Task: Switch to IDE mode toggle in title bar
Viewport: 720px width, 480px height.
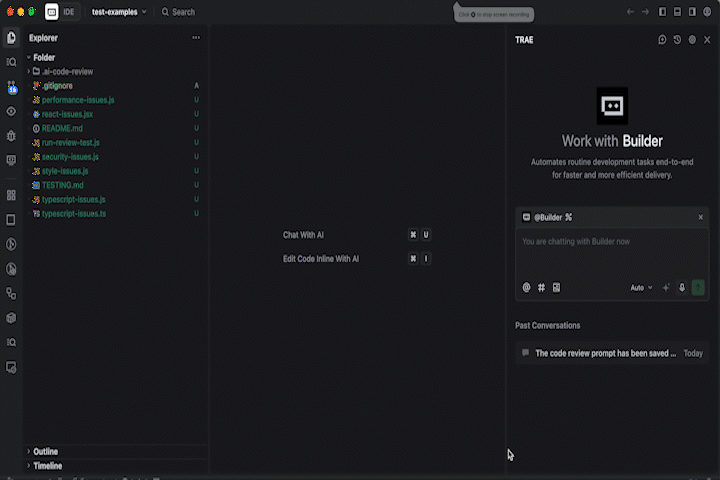Action: point(69,12)
